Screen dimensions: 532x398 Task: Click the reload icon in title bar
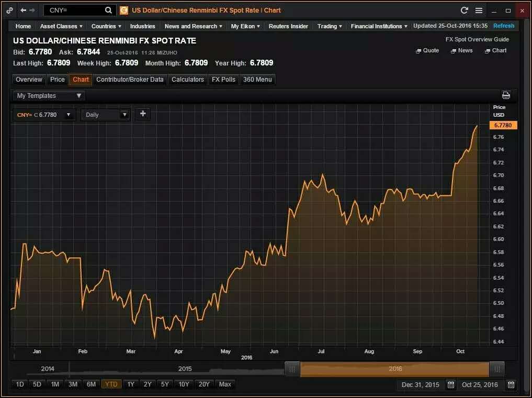pyautogui.click(x=464, y=10)
